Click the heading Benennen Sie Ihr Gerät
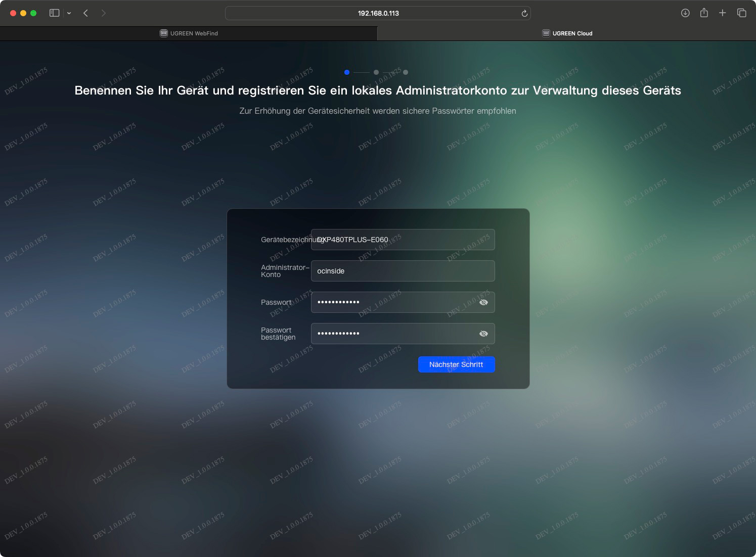Viewport: 756px width, 557px height. [378, 90]
